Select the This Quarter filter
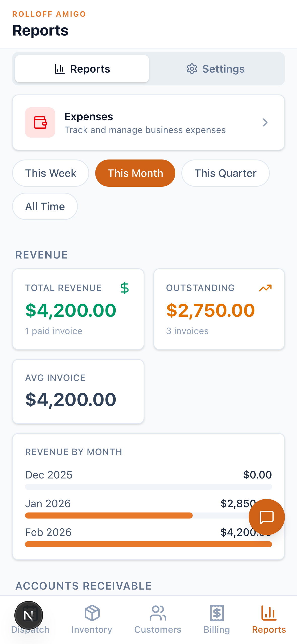 point(225,173)
